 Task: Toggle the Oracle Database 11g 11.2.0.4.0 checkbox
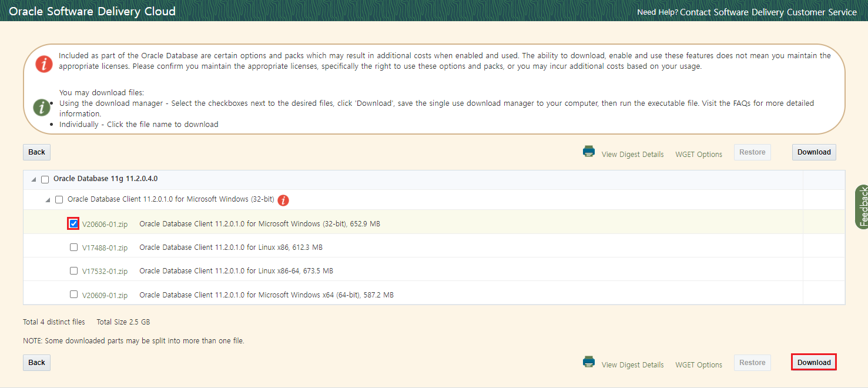tap(45, 179)
